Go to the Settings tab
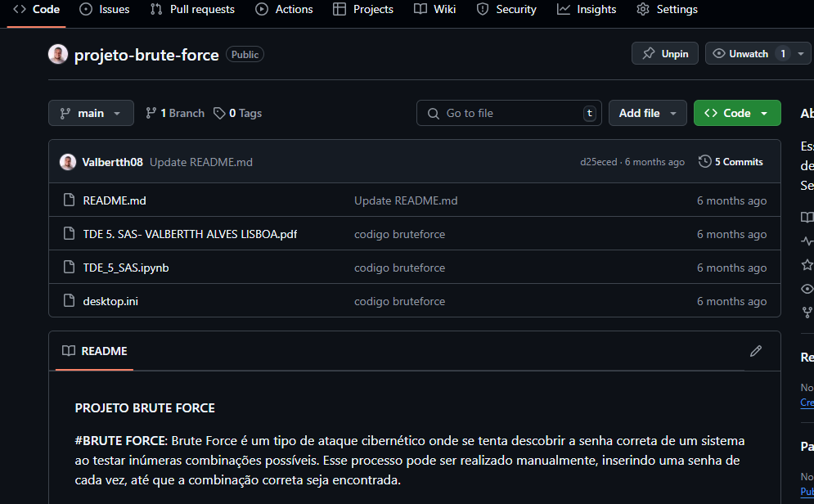 click(667, 9)
